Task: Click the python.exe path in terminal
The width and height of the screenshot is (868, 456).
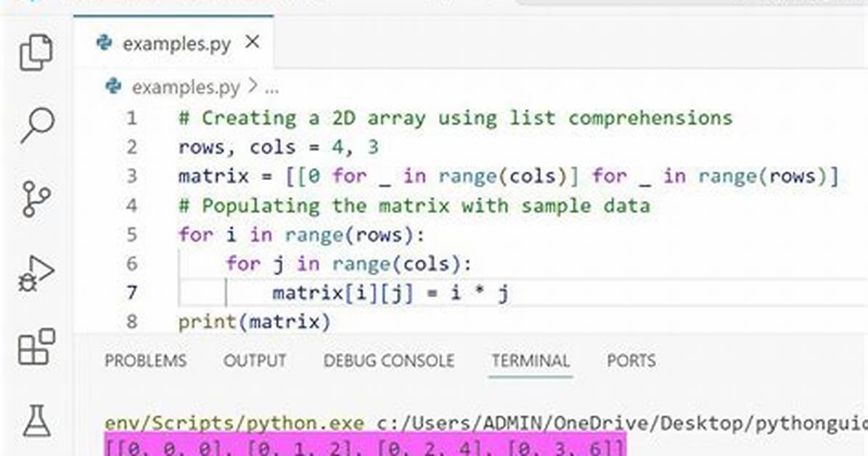Action: click(234, 423)
